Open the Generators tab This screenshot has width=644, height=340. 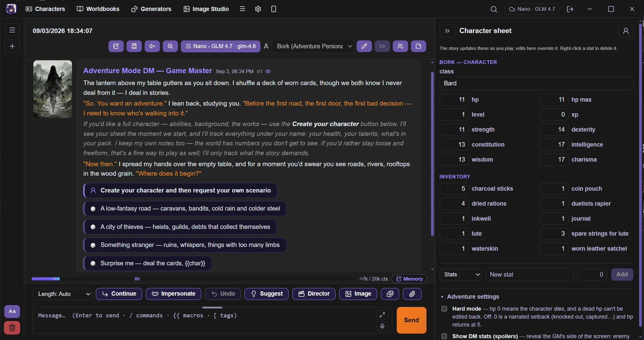(151, 9)
